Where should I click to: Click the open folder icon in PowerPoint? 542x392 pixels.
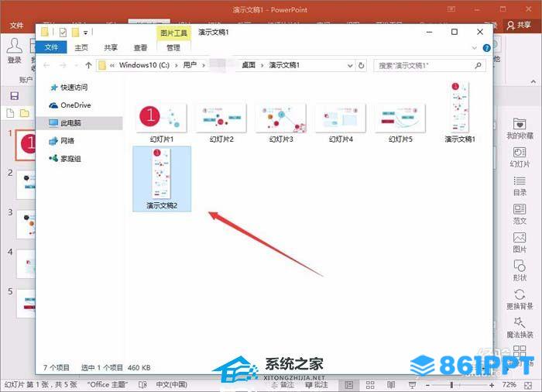coord(25,113)
